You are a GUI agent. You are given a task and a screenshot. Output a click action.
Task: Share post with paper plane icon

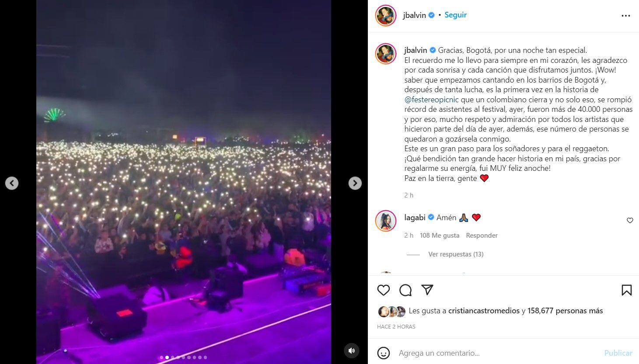[x=427, y=290]
